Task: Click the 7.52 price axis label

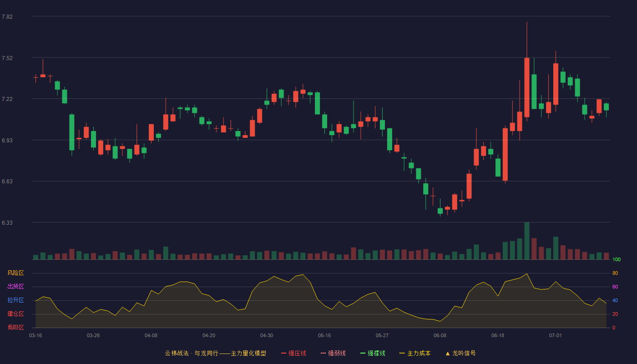Action: (x=7, y=58)
